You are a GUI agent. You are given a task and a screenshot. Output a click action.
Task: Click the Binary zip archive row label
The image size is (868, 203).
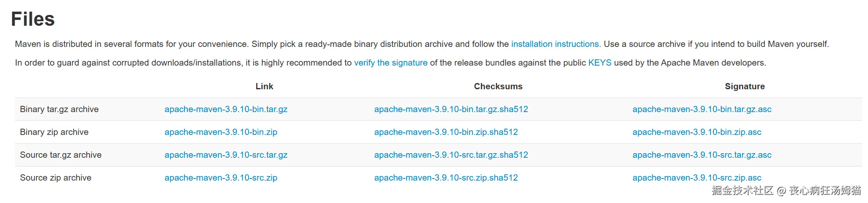tap(54, 132)
